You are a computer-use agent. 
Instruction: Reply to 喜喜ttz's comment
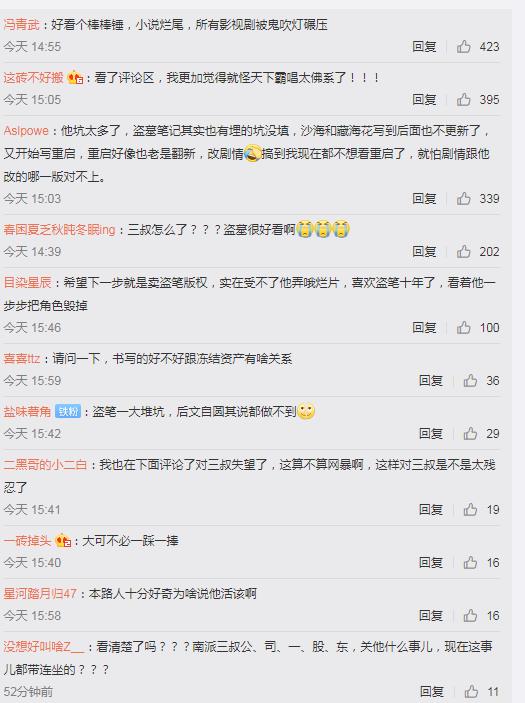430,380
